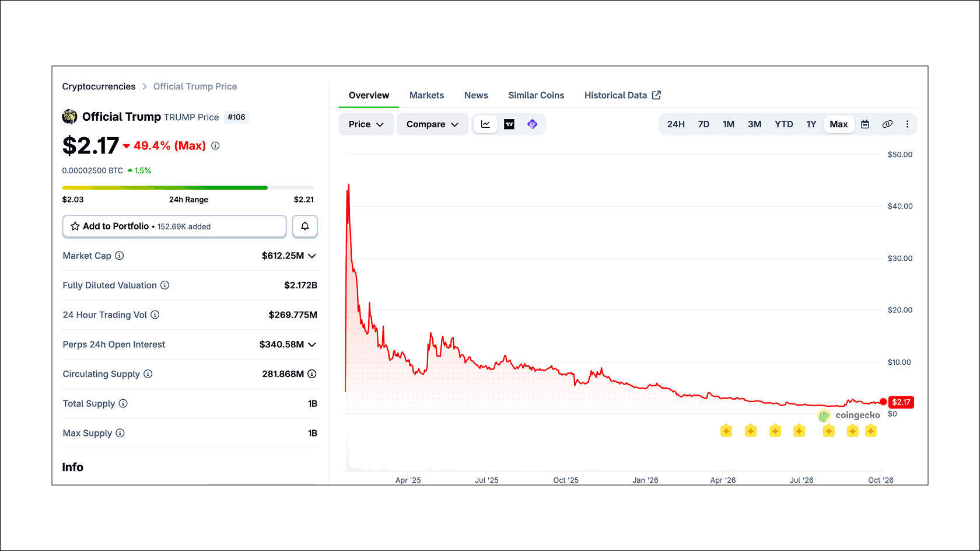Click the red $2.17 current price label
This screenshot has height=551, width=980.
point(901,402)
